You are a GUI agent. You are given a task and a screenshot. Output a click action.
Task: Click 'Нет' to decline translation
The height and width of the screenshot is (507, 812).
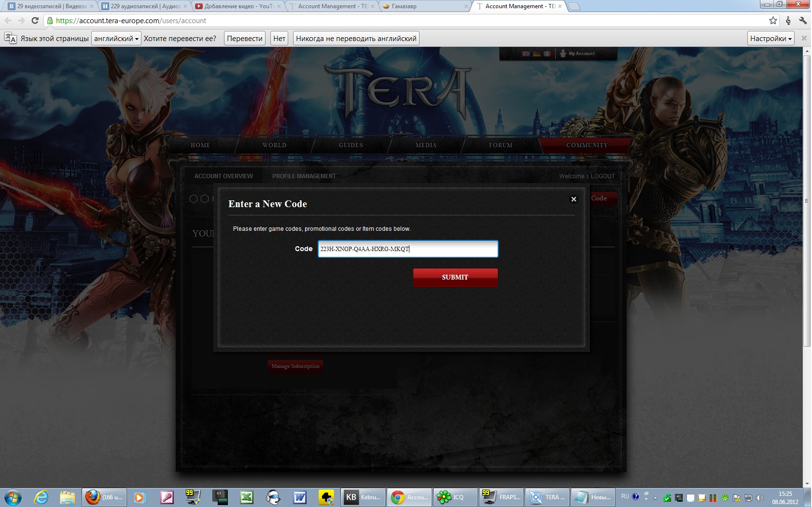point(279,39)
